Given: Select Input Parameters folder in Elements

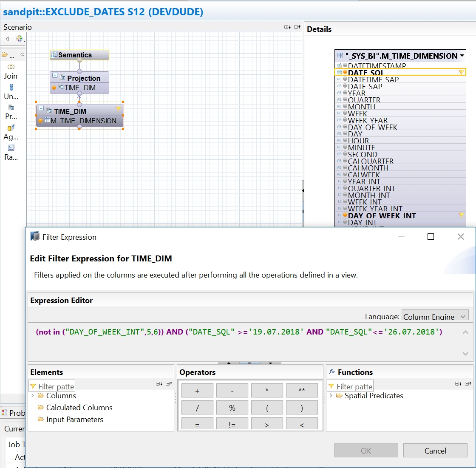Looking at the screenshot, I should click(x=71, y=419).
